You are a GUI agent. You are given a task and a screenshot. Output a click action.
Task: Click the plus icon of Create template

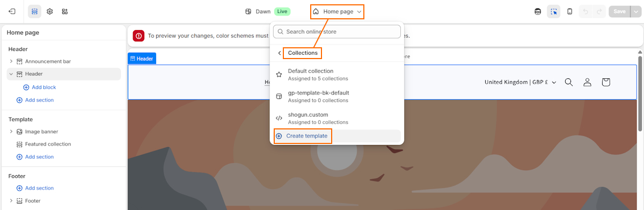tap(279, 136)
